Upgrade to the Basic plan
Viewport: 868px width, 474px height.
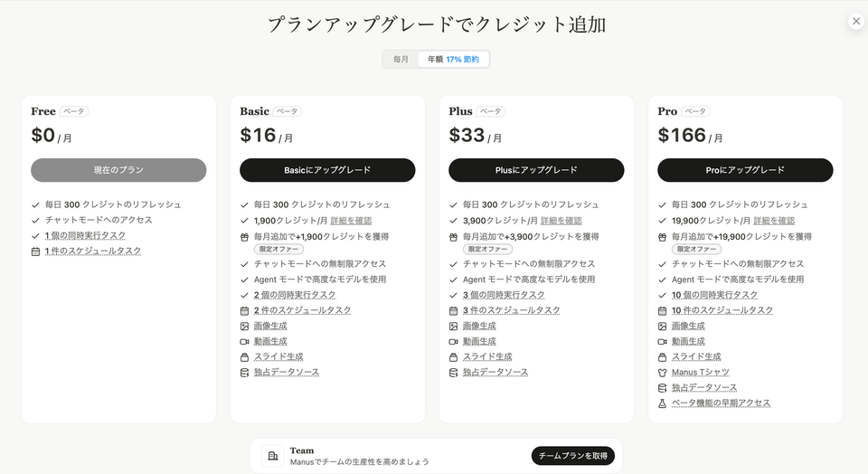pyautogui.click(x=327, y=170)
